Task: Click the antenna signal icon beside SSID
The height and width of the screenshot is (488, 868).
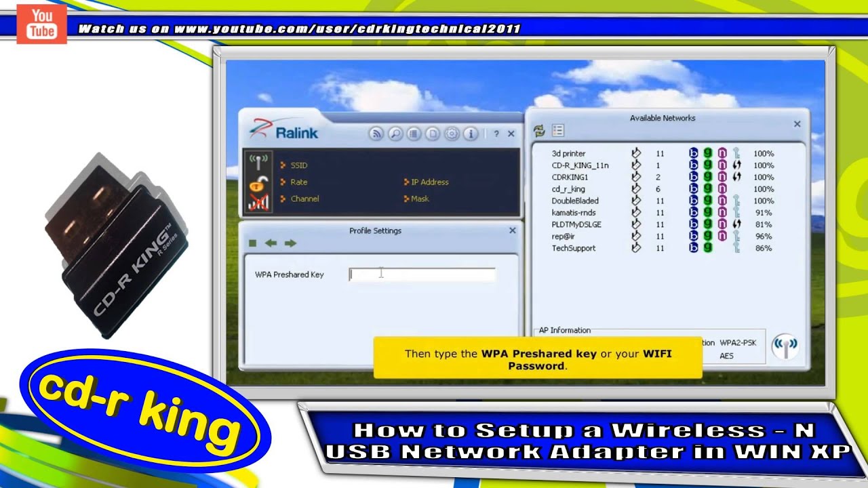Action: click(258, 163)
